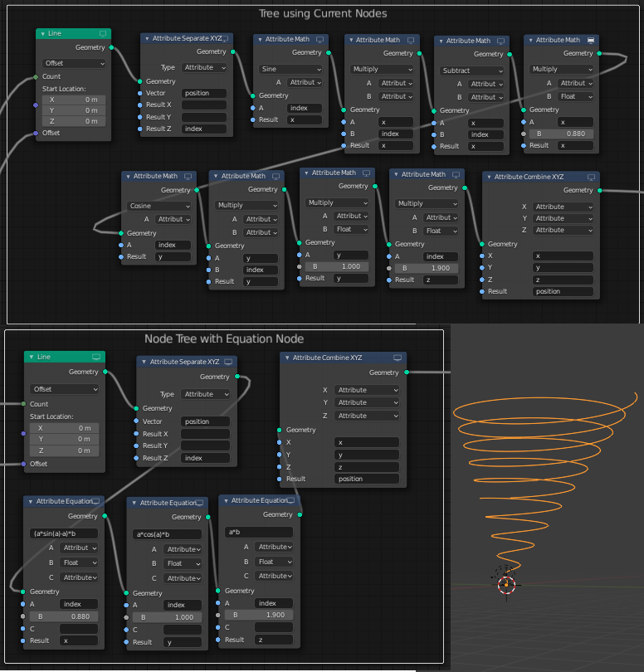The image size is (644, 672).
Task: Click the header icon of the a*cos(a)*b Equation node
Action: 200,503
